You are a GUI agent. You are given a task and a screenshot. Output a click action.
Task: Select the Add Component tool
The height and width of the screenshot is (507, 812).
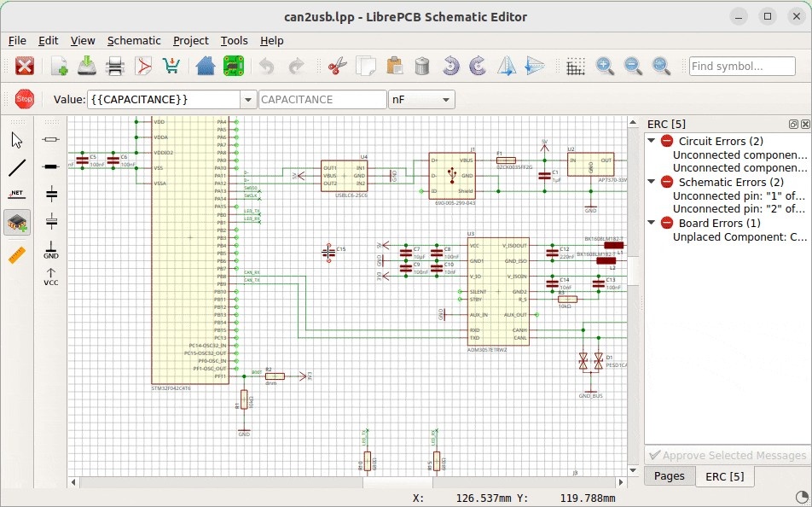16,222
